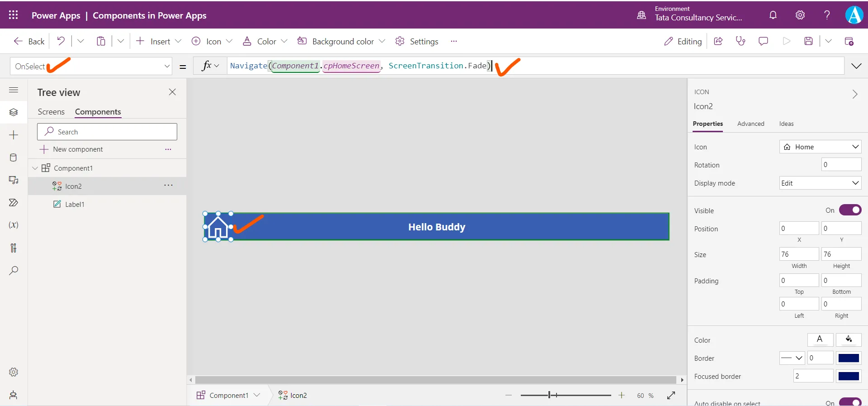Open the Insert plus icon in left rail
868x406 pixels.
(x=14, y=135)
